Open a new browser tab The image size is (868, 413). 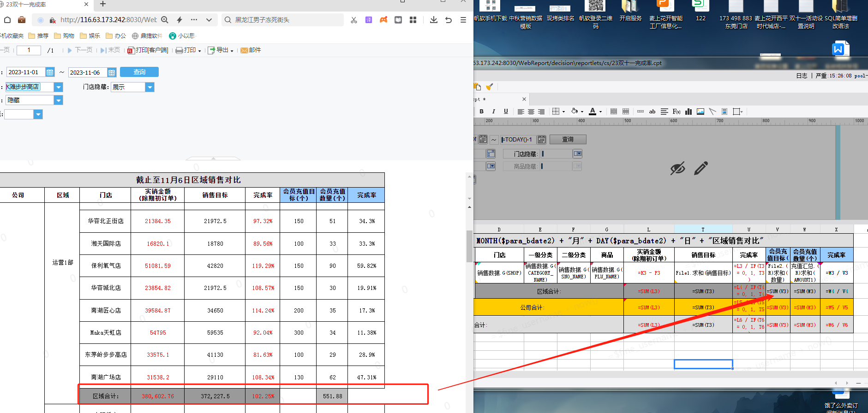[x=103, y=4]
